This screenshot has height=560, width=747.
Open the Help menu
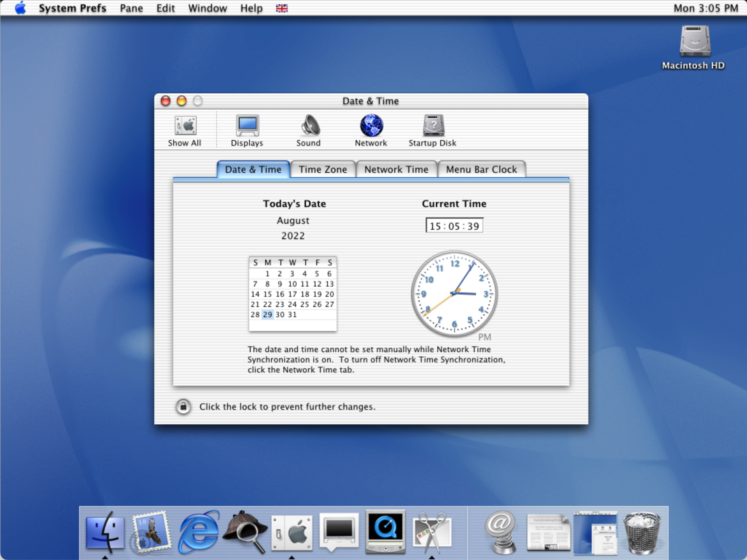click(251, 8)
